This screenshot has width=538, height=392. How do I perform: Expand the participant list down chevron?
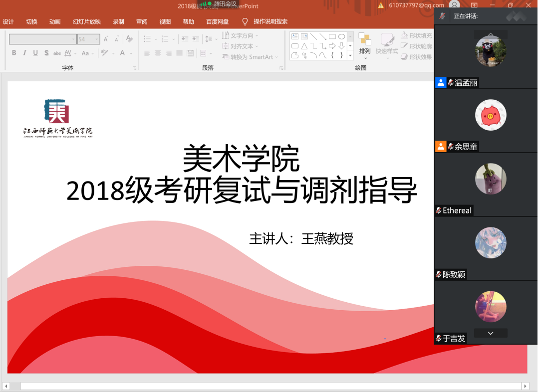(491, 333)
